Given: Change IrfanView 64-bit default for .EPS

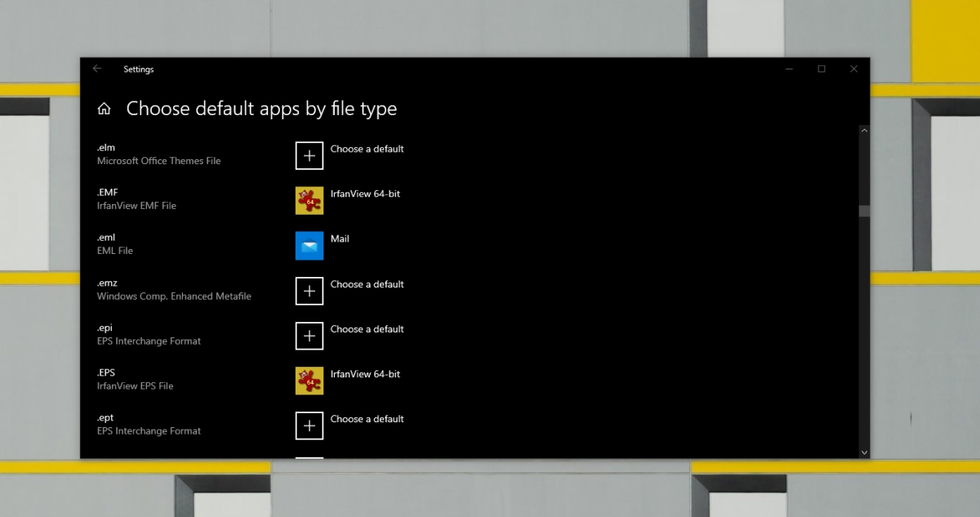Looking at the screenshot, I should [365, 374].
